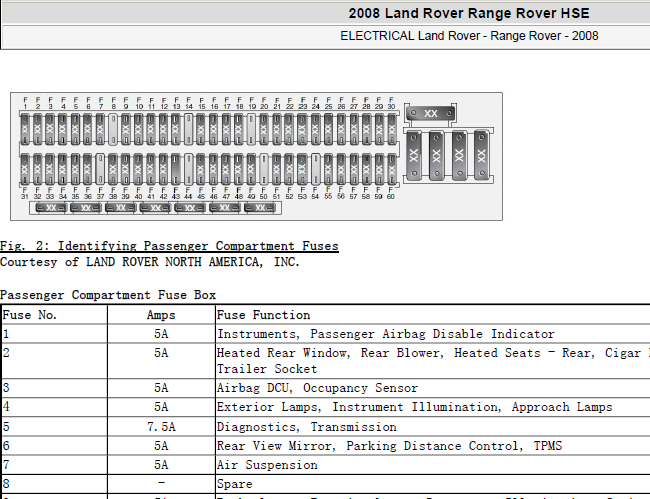Select 'Courtesy of LAND ROVER NORTH AMERICA, INC.' text
Viewport: 650px width, 499px height.
[149, 262]
